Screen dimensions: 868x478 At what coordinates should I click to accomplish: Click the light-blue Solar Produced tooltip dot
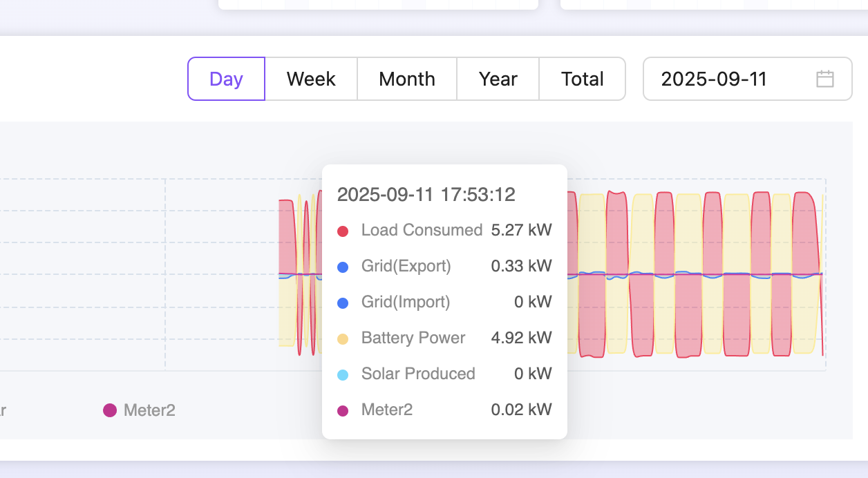click(x=343, y=374)
